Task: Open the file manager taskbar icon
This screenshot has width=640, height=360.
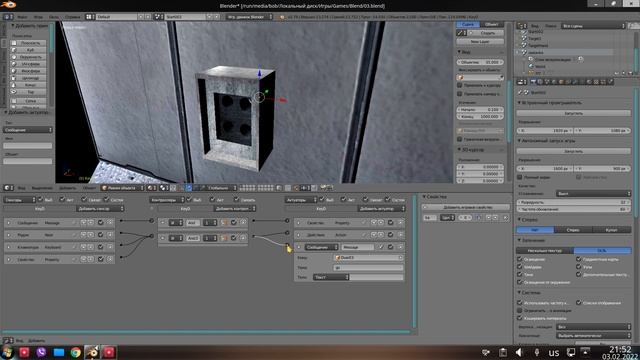Action: (x=58, y=352)
